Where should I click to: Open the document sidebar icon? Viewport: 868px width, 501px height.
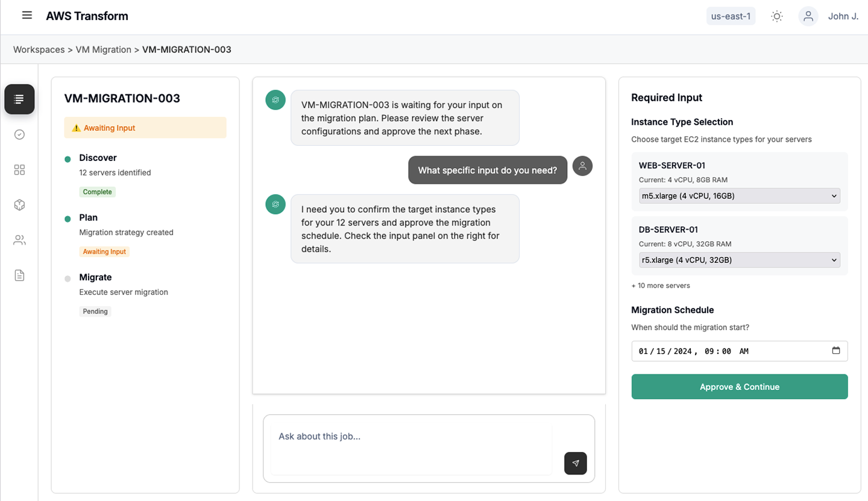[x=19, y=276]
